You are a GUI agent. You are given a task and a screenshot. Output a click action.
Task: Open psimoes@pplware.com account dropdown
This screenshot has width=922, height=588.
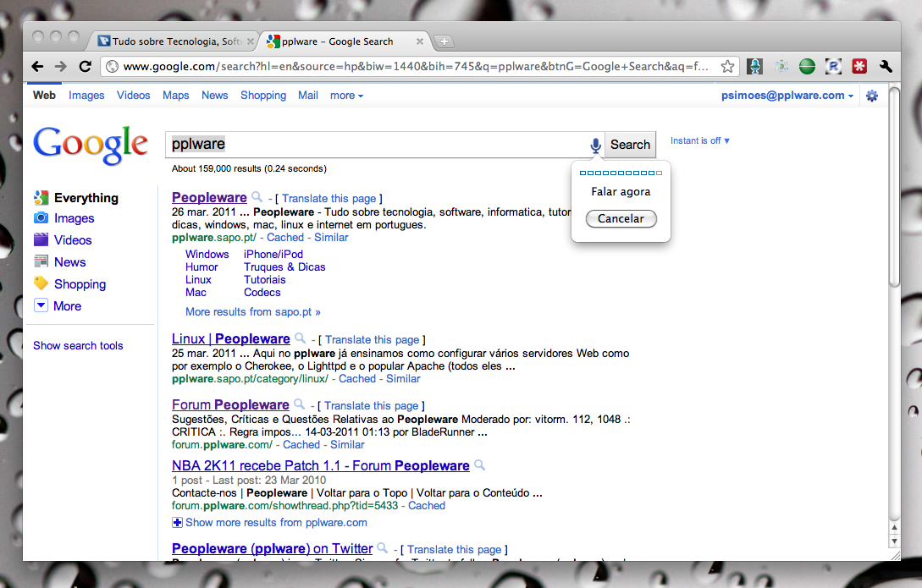tap(787, 95)
